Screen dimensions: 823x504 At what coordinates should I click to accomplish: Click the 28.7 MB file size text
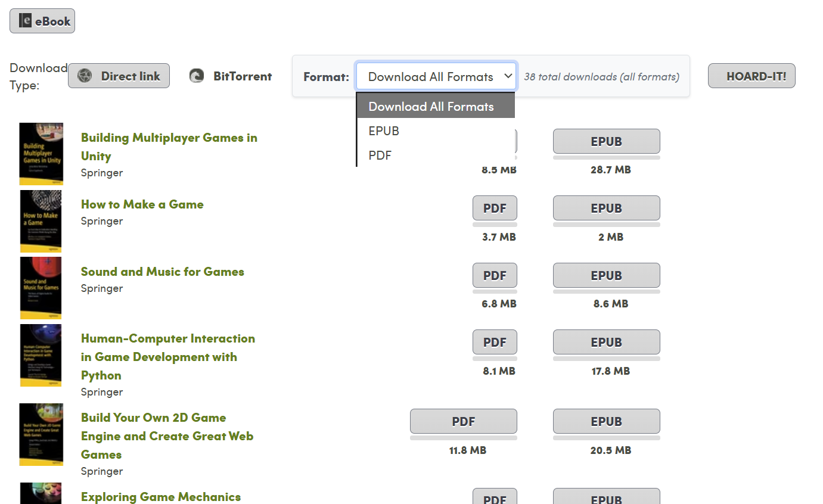[611, 170]
